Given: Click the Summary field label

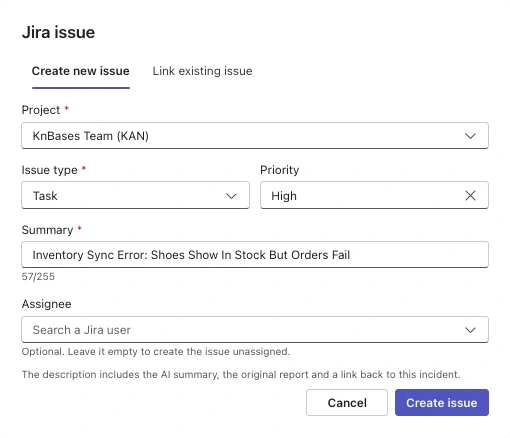Looking at the screenshot, I should point(47,230).
